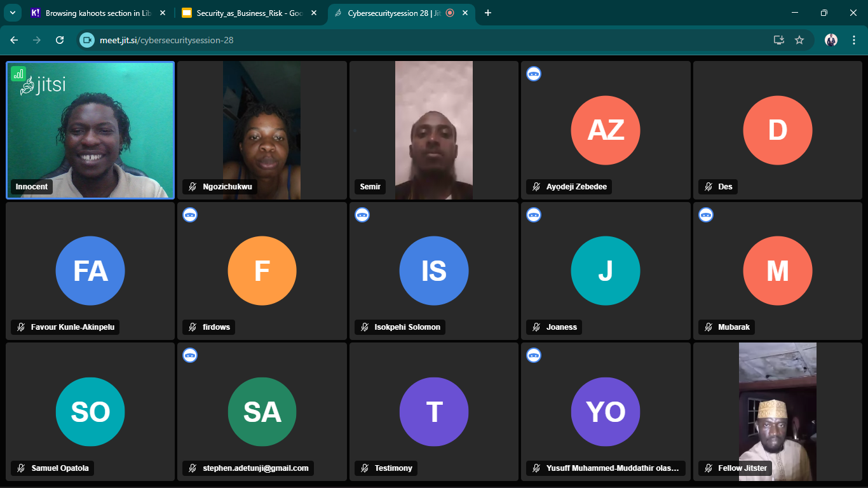Go back to the previous page
Viewport: 868px width, 488px height.
pyautogui.click(x=14, y=40)
